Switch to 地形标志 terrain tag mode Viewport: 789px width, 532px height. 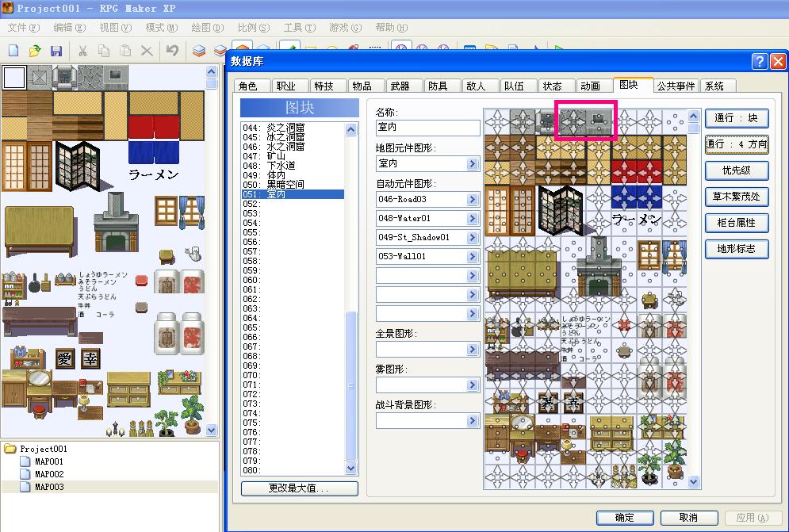pos(736,249)
